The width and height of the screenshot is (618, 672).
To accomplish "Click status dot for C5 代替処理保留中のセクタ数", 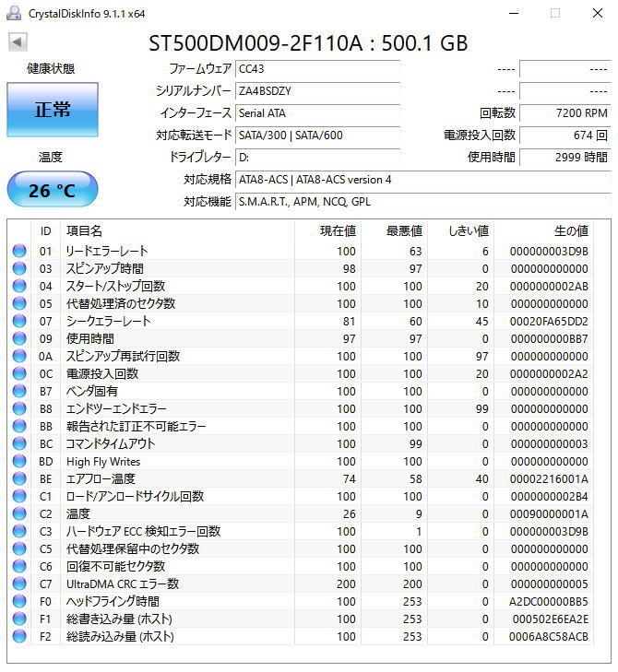I will click(x=19, y=548).
